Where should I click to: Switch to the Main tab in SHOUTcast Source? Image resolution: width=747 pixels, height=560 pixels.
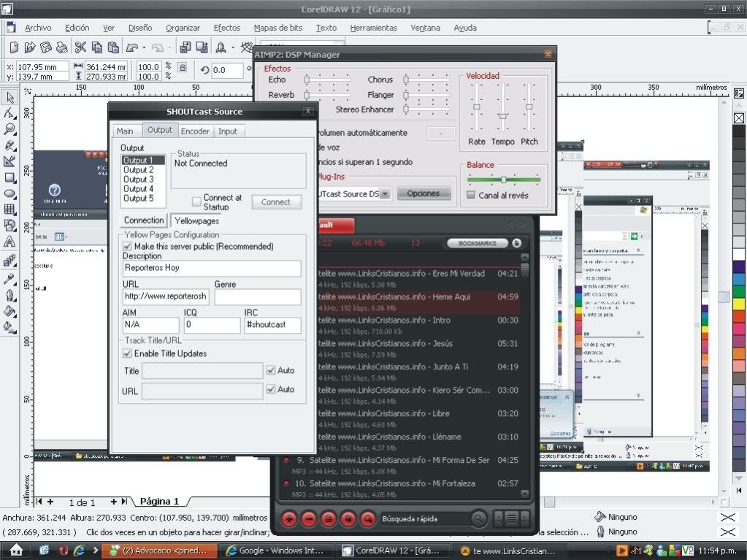point(125,131)
